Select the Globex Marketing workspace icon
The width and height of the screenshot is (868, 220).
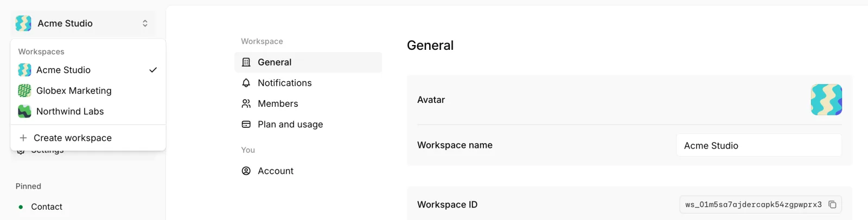24,90
